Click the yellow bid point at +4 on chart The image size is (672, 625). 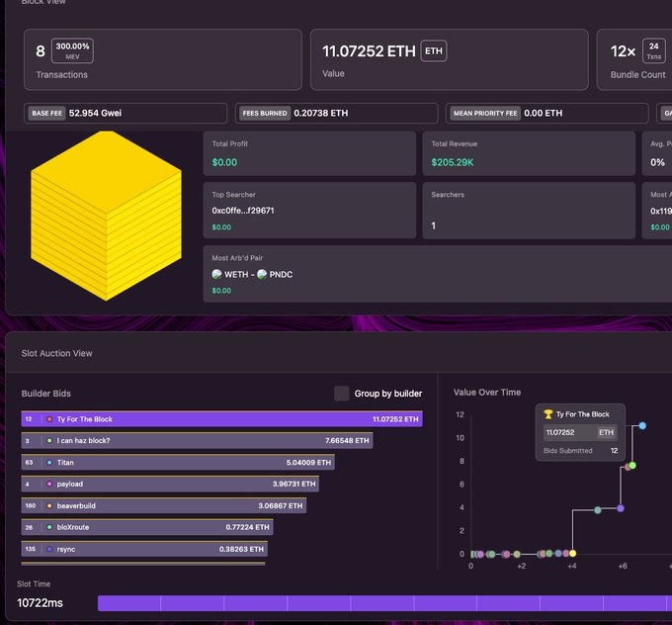pos(572,554)
